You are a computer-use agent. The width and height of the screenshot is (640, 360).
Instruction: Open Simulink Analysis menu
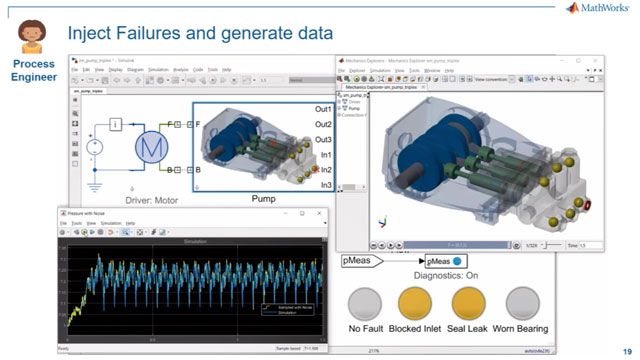tap(181, 70)
